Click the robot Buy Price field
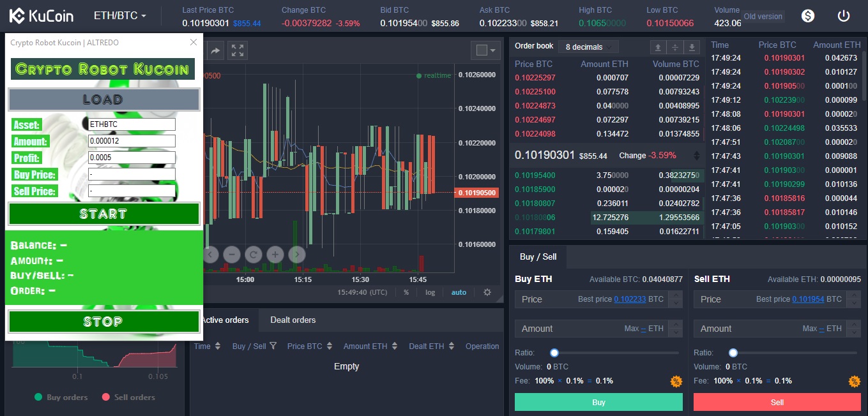 pyautogui.click(x=132, y=174)
